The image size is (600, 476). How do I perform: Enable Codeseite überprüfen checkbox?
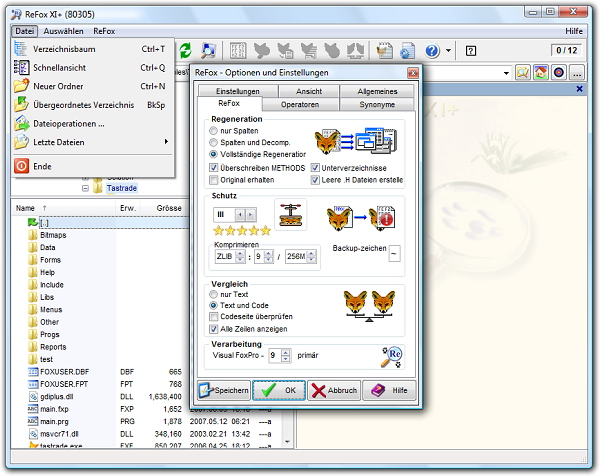(x=213, y=316)
